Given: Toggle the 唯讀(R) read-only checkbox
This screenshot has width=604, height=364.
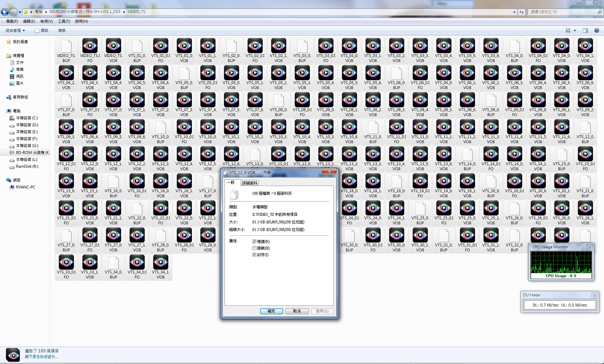Looking at the screenshot, I should [x=254, y=241].
